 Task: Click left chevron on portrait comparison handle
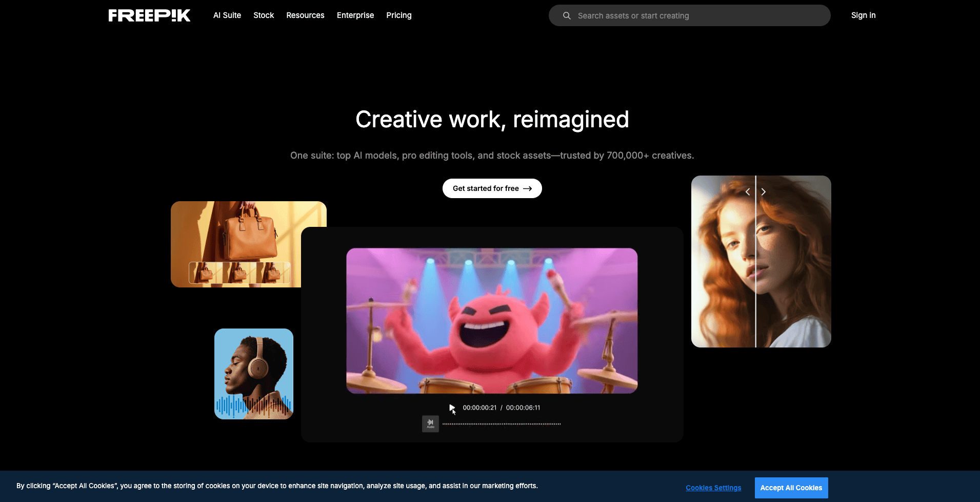[748, 192]
